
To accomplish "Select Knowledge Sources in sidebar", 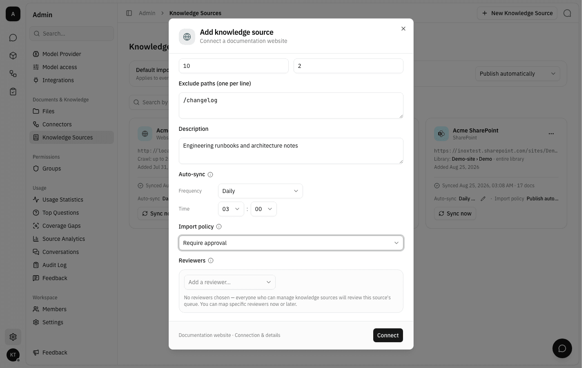I will click(x=72, y=137).
